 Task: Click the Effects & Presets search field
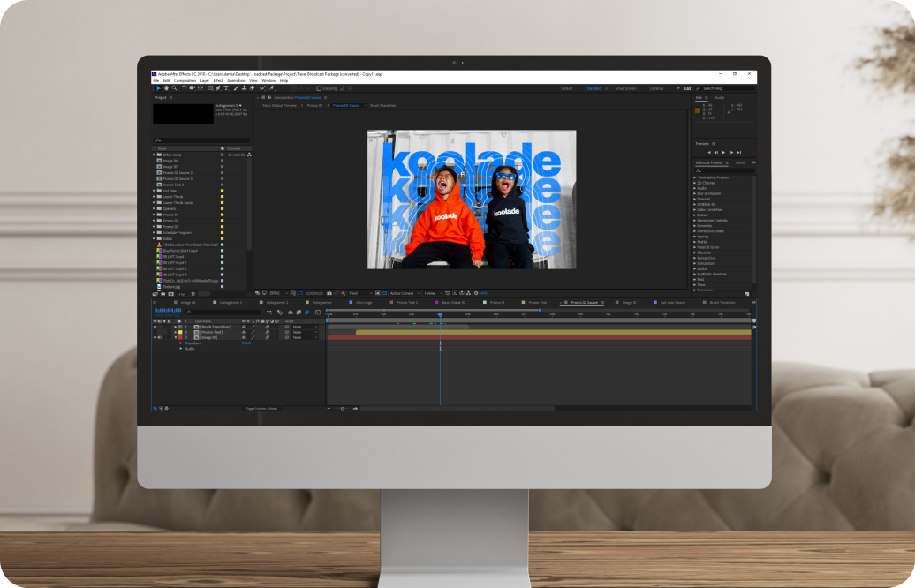click(723, 170)
